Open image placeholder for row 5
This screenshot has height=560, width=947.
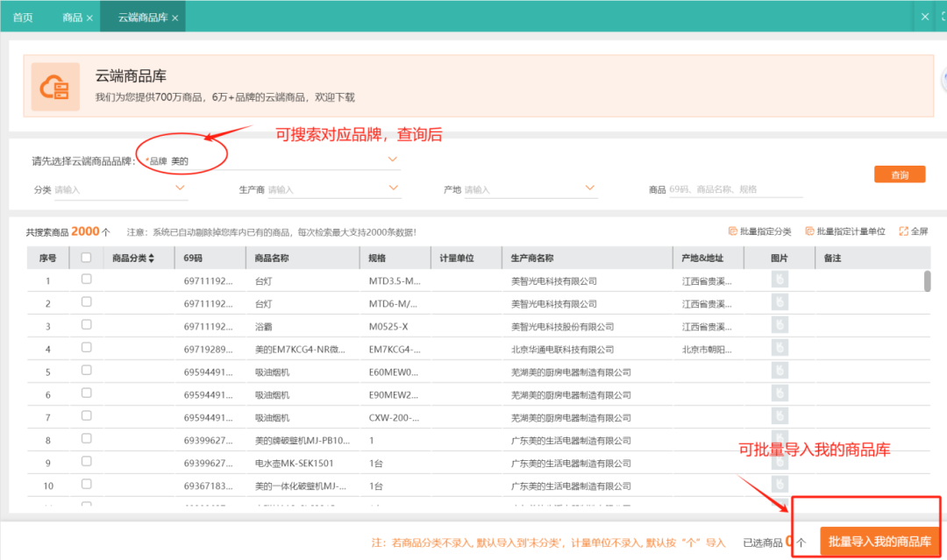(780, 371)
